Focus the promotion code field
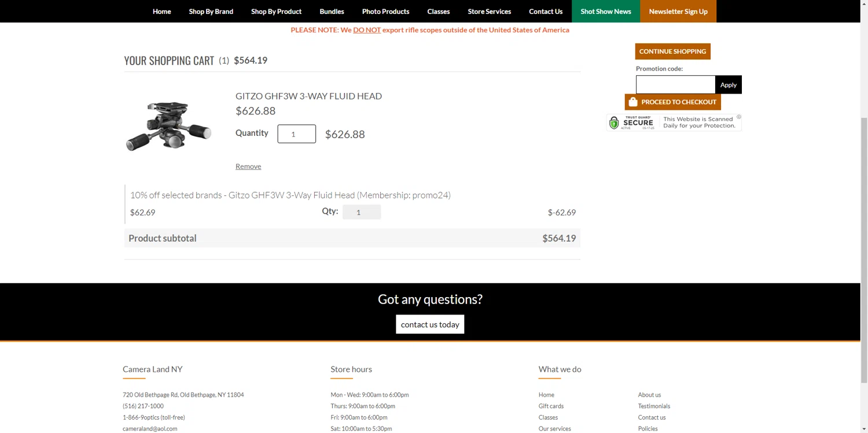868x433 pixels. (675, 84)
